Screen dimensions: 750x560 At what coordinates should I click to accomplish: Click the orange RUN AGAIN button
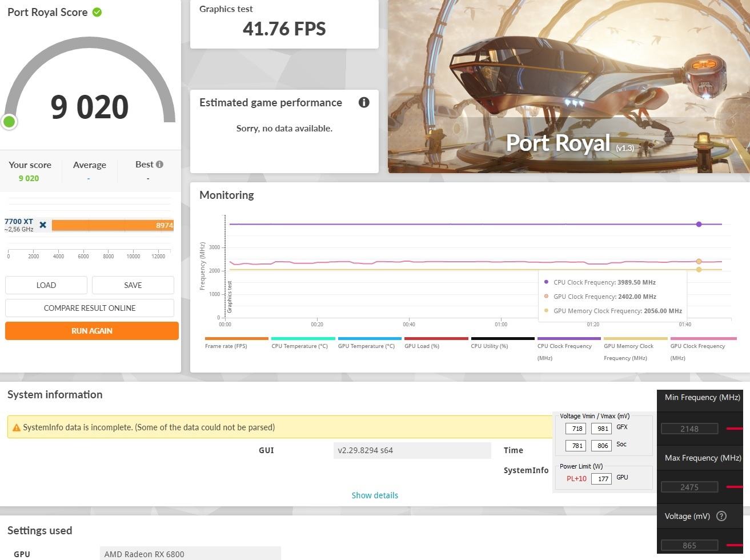[x=92, y=331]
